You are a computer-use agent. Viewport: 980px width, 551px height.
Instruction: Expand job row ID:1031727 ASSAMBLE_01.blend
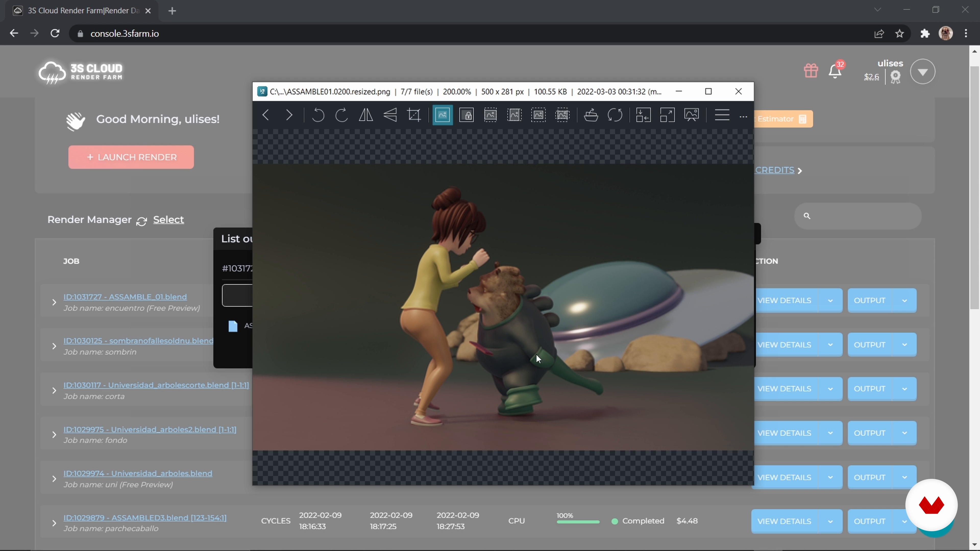(54, 302)
